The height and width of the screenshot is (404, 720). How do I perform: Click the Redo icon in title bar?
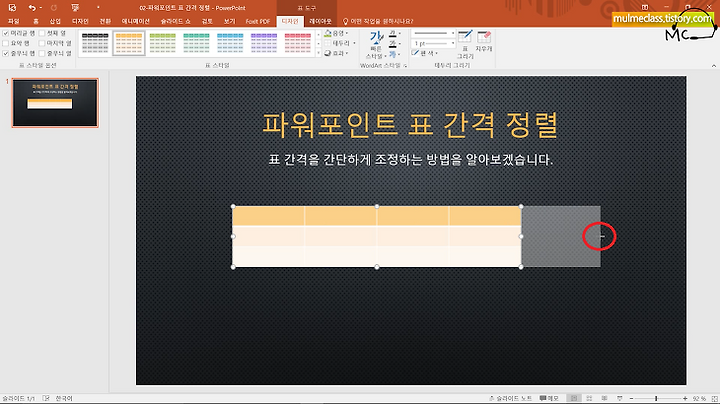(54, 7)
